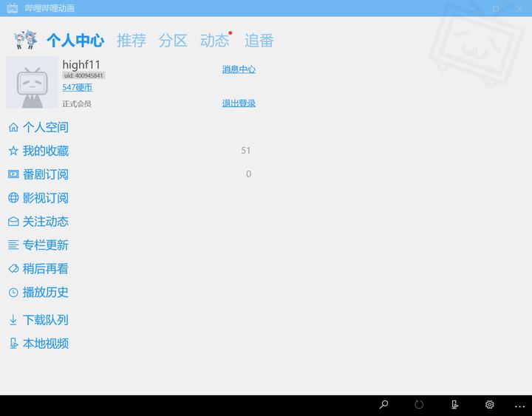Screen dimensions: 532x416
Task: Click the download arrow icon beside 下载队列
Action: pos(13,320)
